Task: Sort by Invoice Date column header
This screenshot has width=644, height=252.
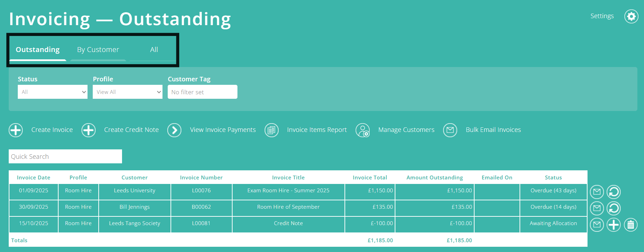Action: pyautogui.click(x=33, y=177)
